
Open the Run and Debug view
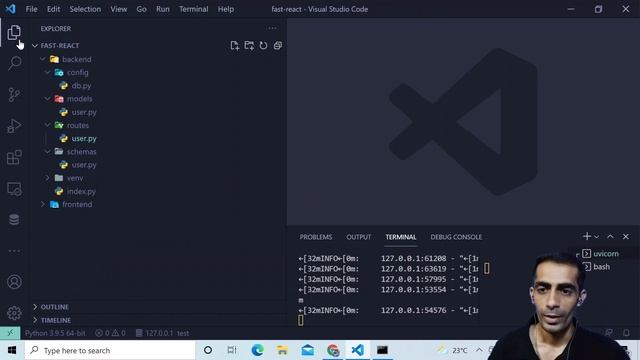point(14,126)
